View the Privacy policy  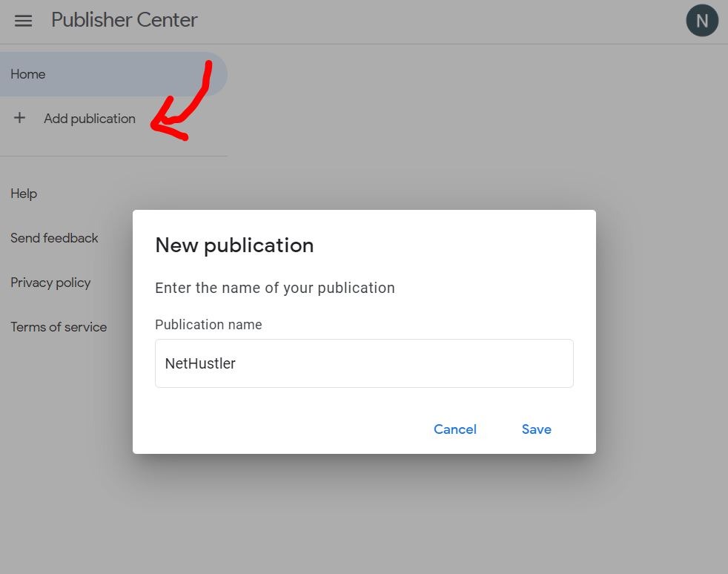(50, 283)
